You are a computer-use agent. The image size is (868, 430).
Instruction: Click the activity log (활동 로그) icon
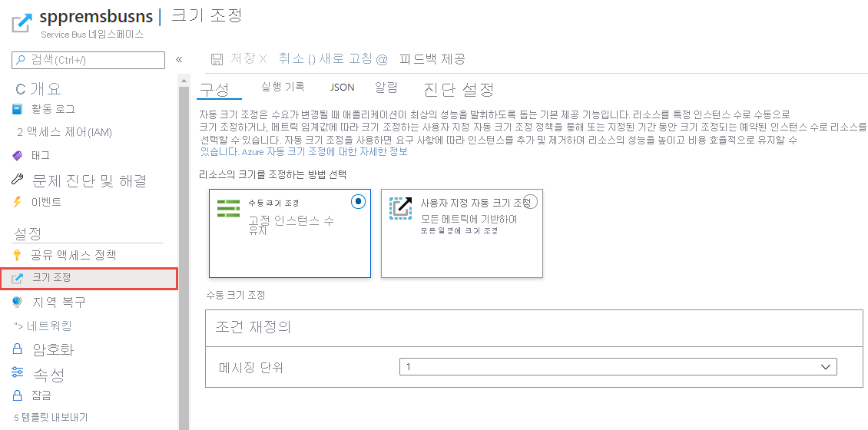(x=18, y=109)
